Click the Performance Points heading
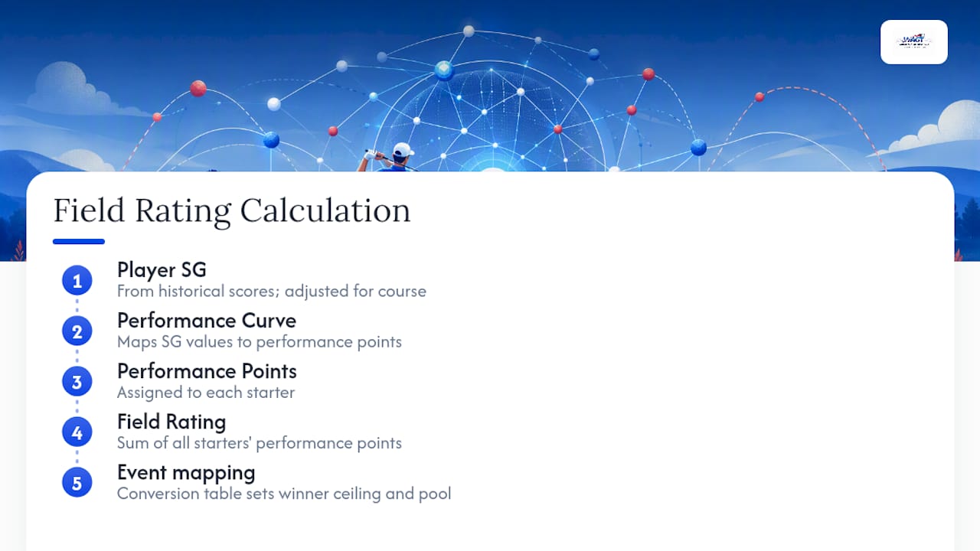The width and height of the screenshot is (980, 551). click(x=207, y=371)
